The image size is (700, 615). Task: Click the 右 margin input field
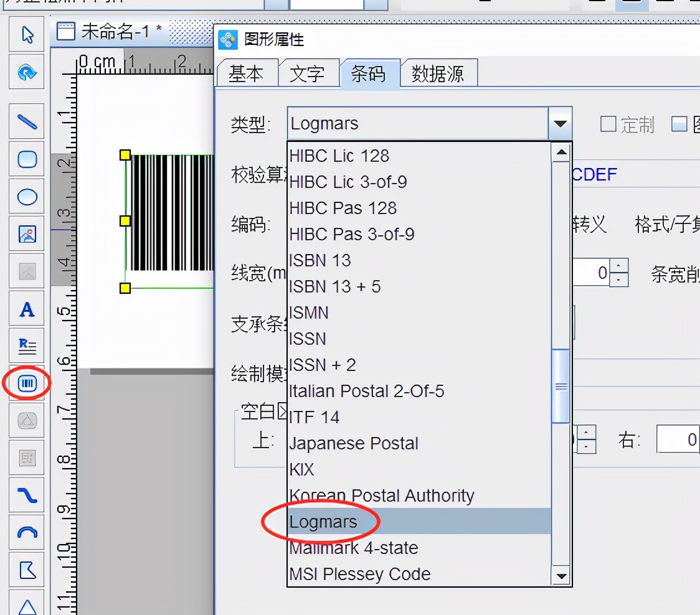click(x=678, y=439)
